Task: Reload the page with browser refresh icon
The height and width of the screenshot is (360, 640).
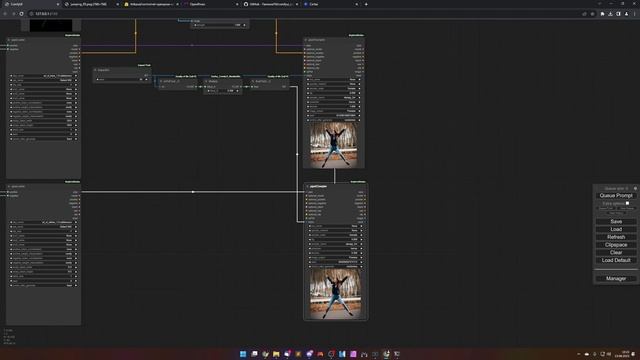Action: point(21,13)
